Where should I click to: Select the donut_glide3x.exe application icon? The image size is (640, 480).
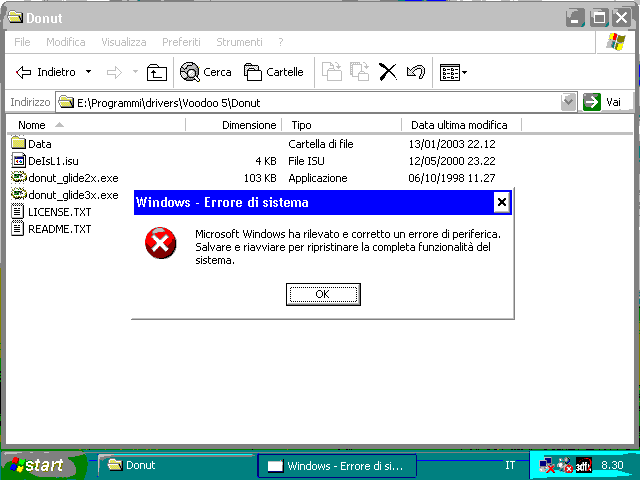(18, 194)
